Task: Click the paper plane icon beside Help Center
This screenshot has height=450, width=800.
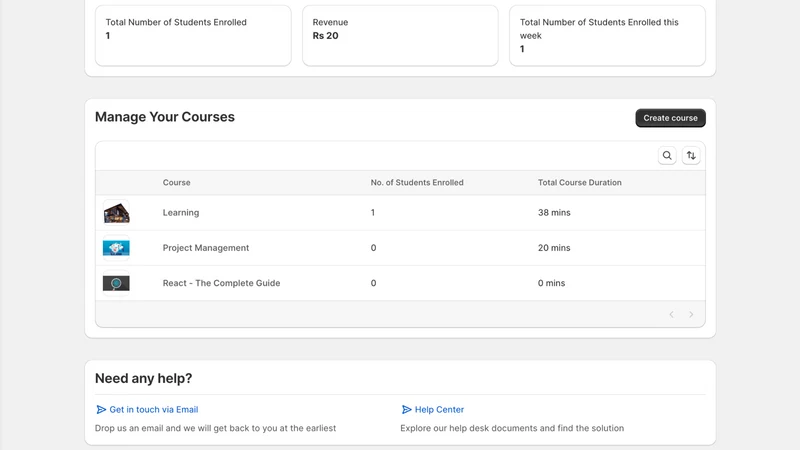Action: tap(407, 409)
